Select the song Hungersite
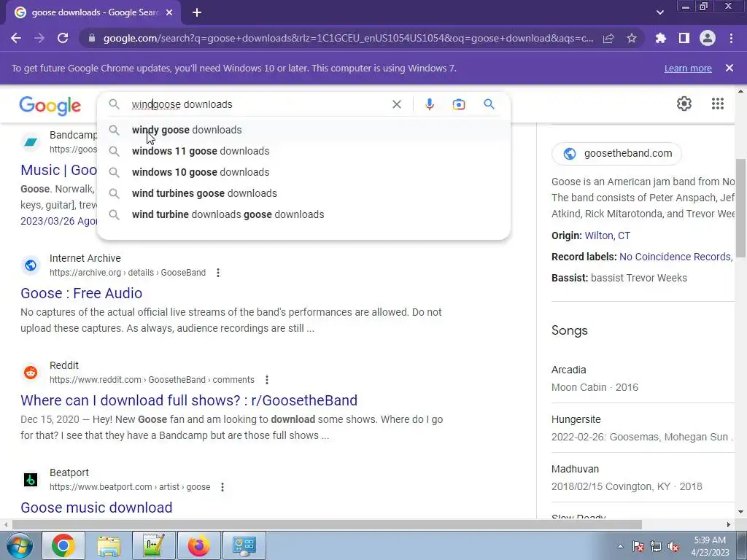This screenshot has height=560, width=747. (576, 419)
